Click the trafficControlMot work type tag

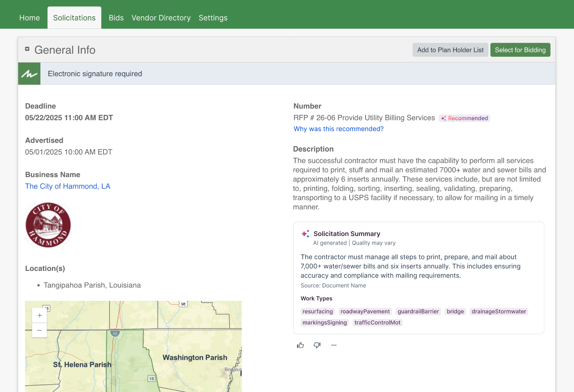coord(377,323)
